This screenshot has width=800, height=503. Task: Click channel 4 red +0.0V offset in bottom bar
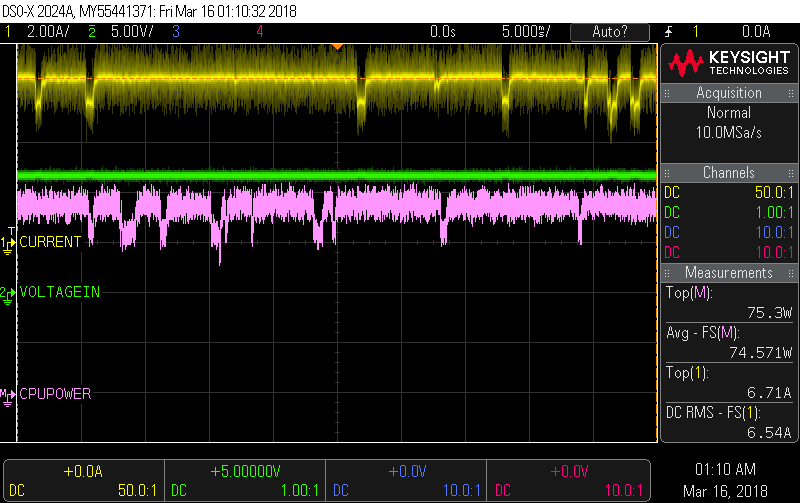click(569, 471)
